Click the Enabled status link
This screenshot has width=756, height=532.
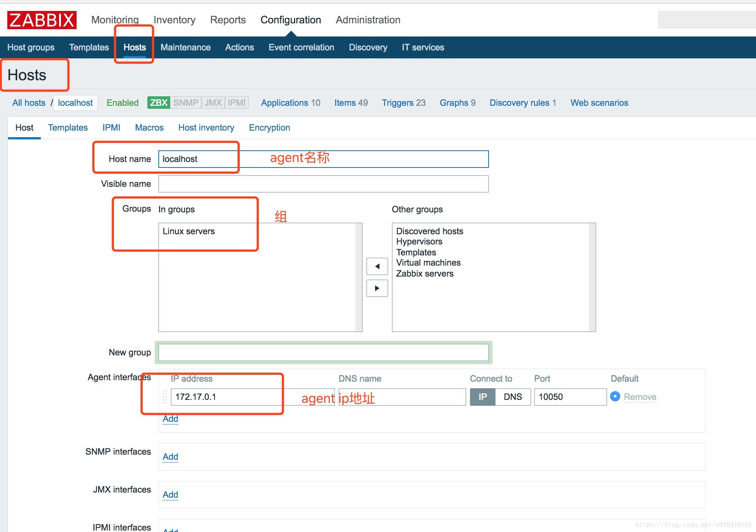122,103
